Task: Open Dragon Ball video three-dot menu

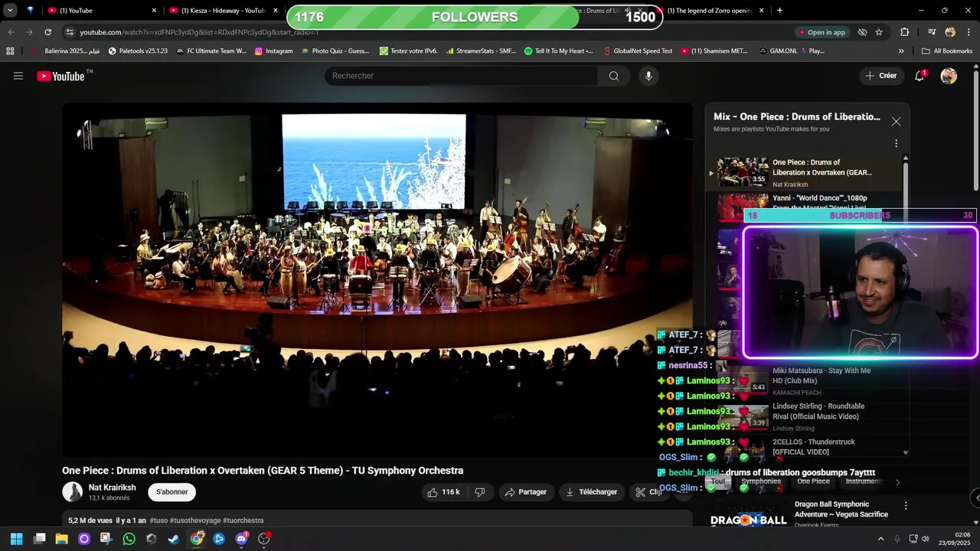Action: (906, 506)
